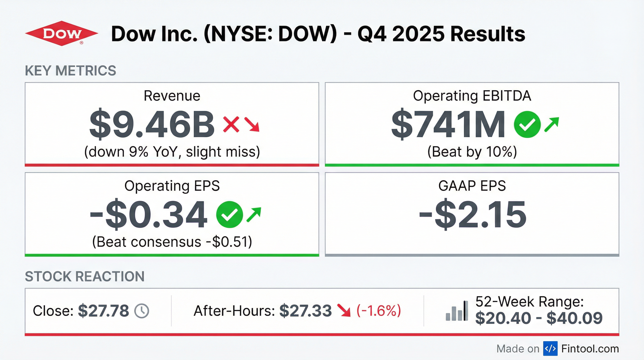The height and width of the screenshot is (360, 644).
Task: Open the Fintool.com link
Action: click(590, 349)
